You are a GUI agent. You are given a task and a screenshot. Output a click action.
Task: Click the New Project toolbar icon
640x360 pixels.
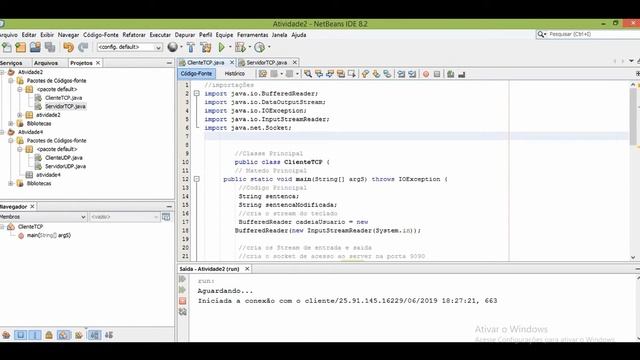tap(20, 47)
